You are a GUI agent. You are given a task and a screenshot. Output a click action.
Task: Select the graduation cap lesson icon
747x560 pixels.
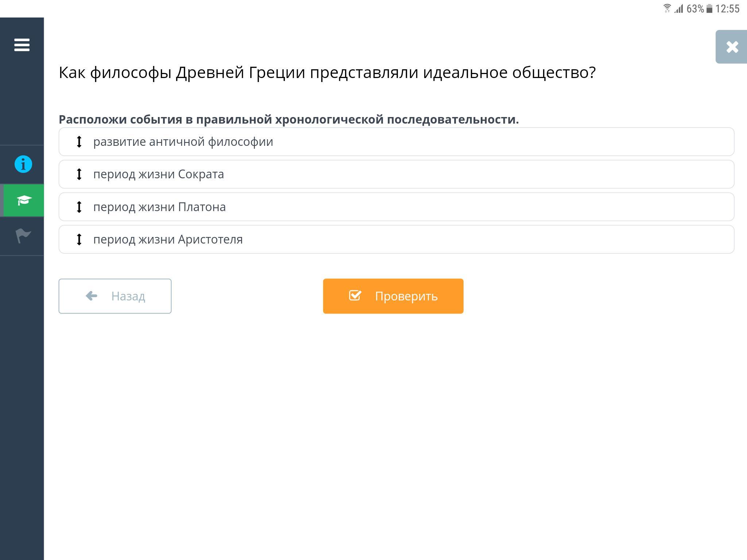(24, 200)
